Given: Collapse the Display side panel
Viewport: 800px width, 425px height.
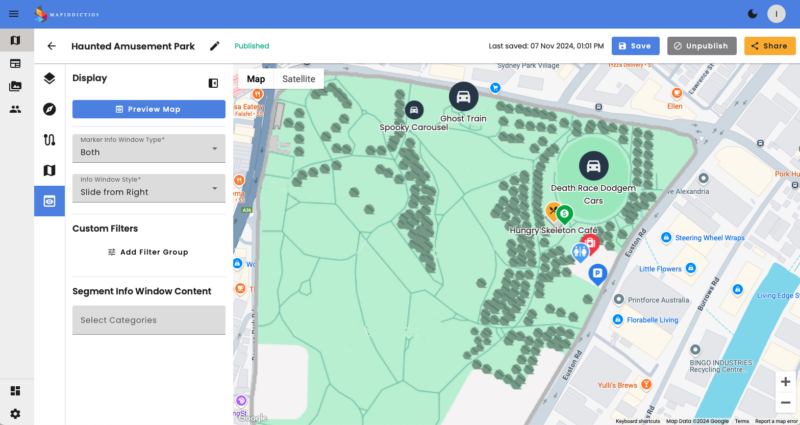Looking at the screenshot, I should pyautogui.click(x=213, y=83).
